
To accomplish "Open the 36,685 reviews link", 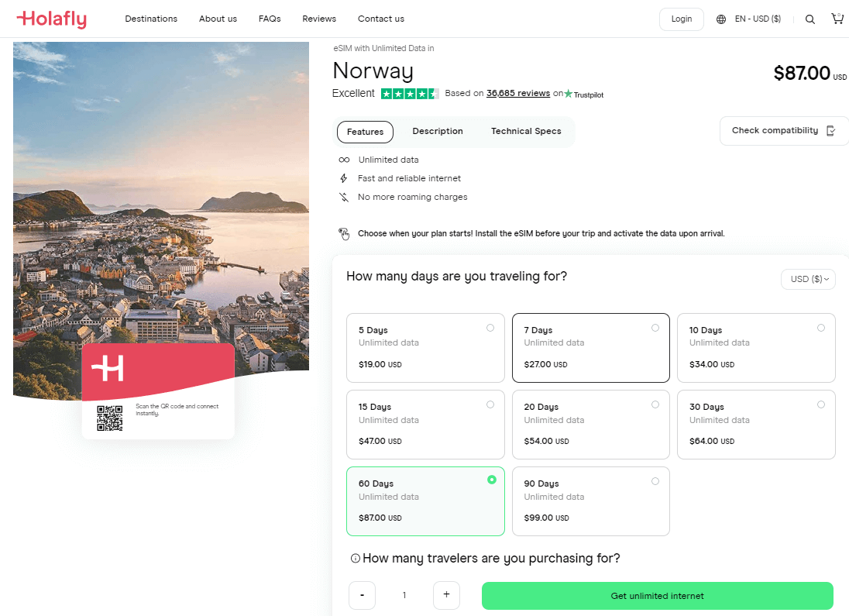I will tap(517, 93).
